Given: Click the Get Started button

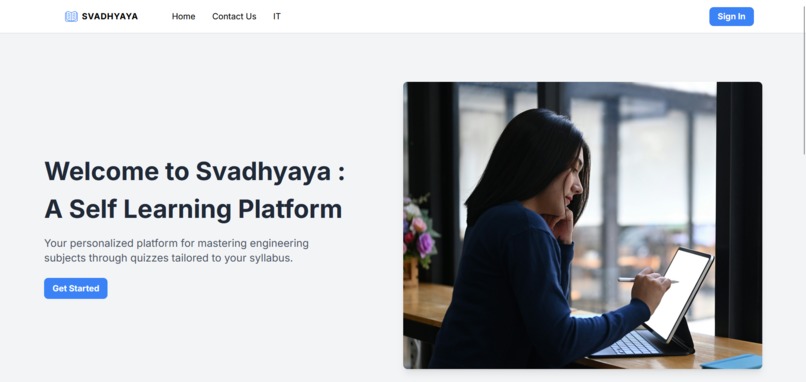Looking at the screenshot, I should 76,288.
